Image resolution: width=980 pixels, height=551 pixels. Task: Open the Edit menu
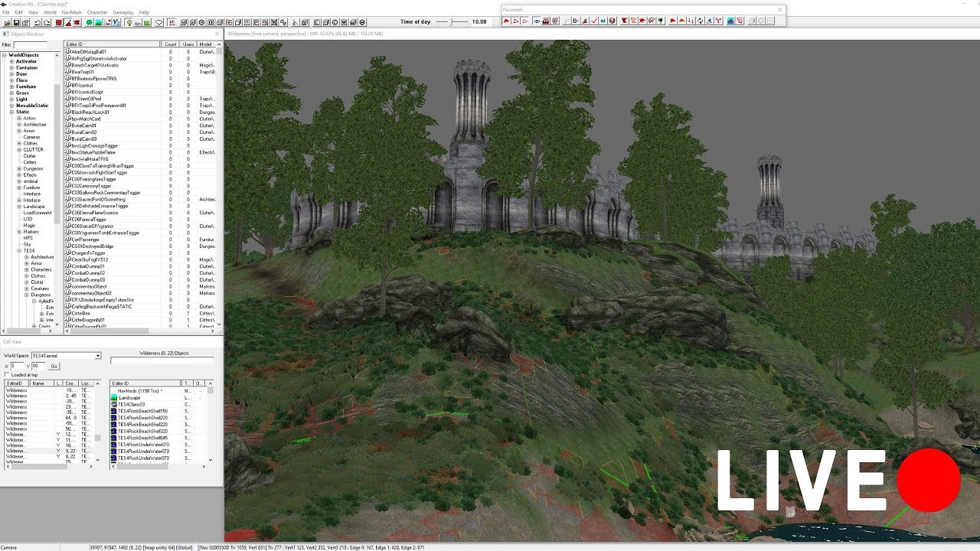click(x=18, y=12)
